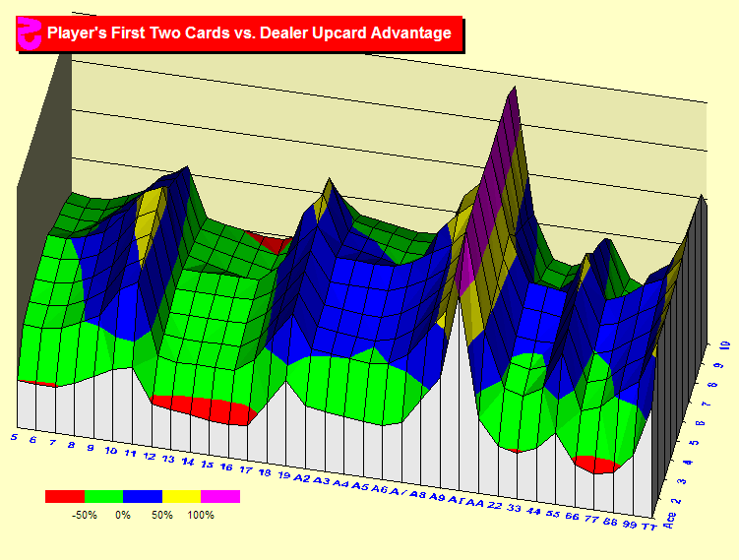Image resolution: width=739 pixels, height=560 pixels.
Task: Click the 0% legend label
Action: [123, 515]
